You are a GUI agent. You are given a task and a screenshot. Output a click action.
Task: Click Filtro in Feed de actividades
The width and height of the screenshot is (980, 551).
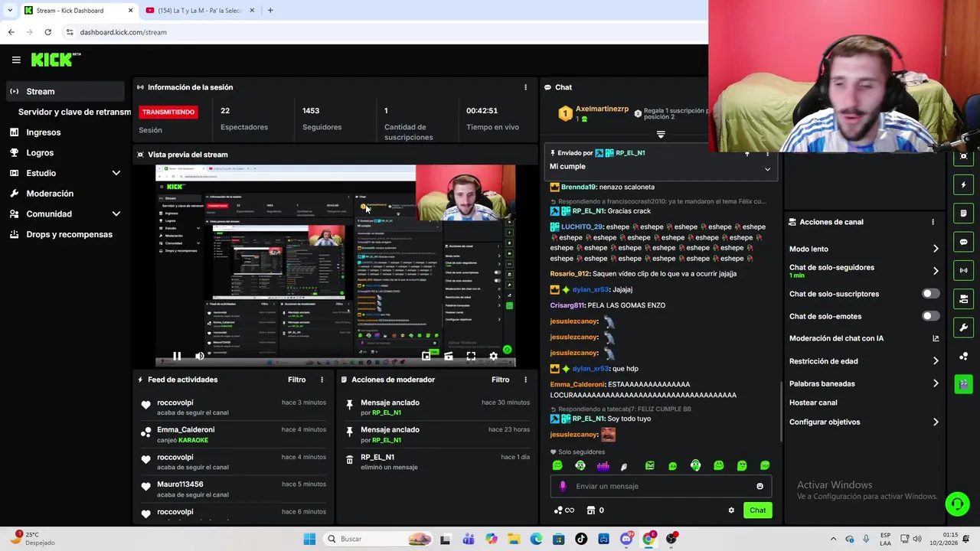click(296, 380)
